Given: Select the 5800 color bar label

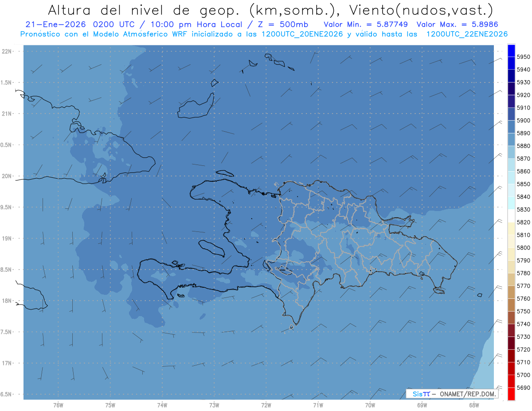Looking at the screenshot, I should (x=523, y=247).
